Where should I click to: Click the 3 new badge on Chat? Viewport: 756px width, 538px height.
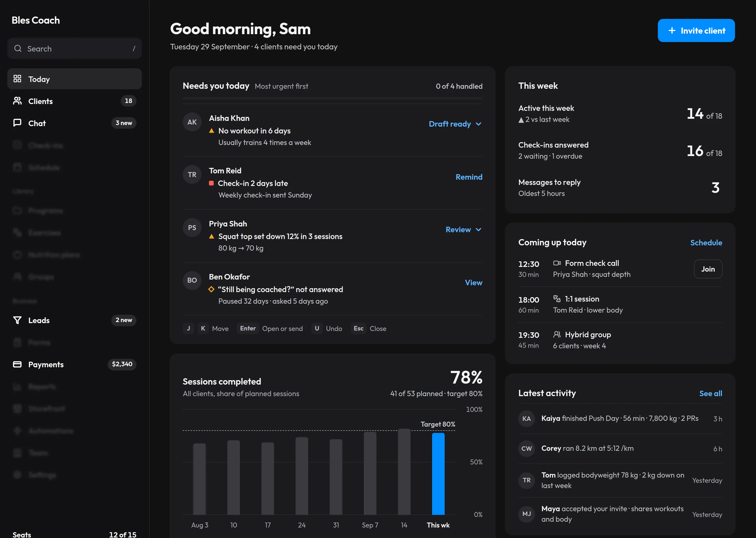coord(124,123)
